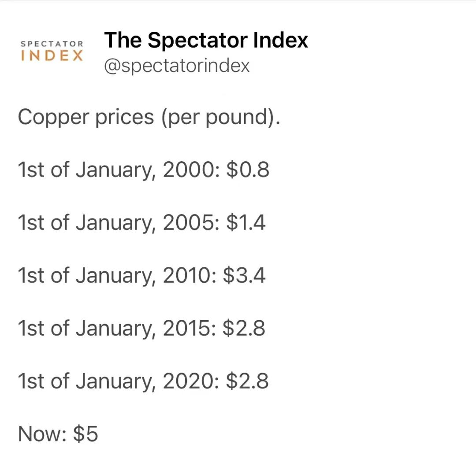
Task: Click the $5 current price value
Action: (86, 434)
